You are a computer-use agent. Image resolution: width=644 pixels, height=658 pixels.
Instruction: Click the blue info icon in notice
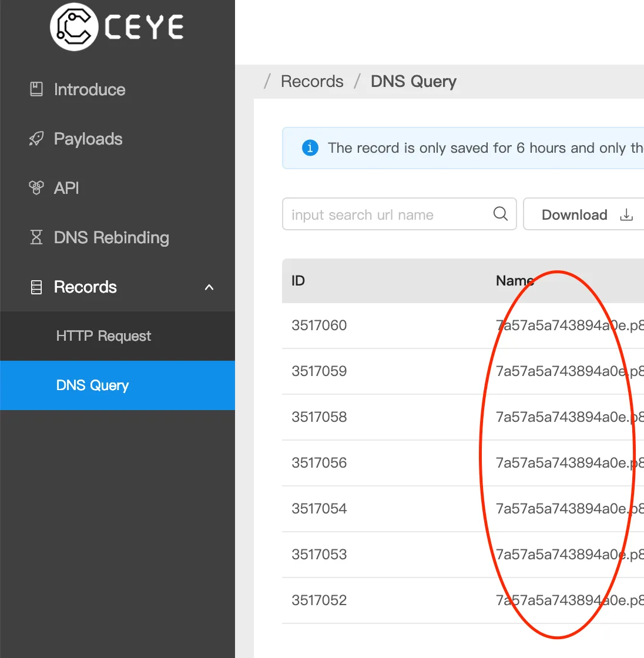pos(310,148)
